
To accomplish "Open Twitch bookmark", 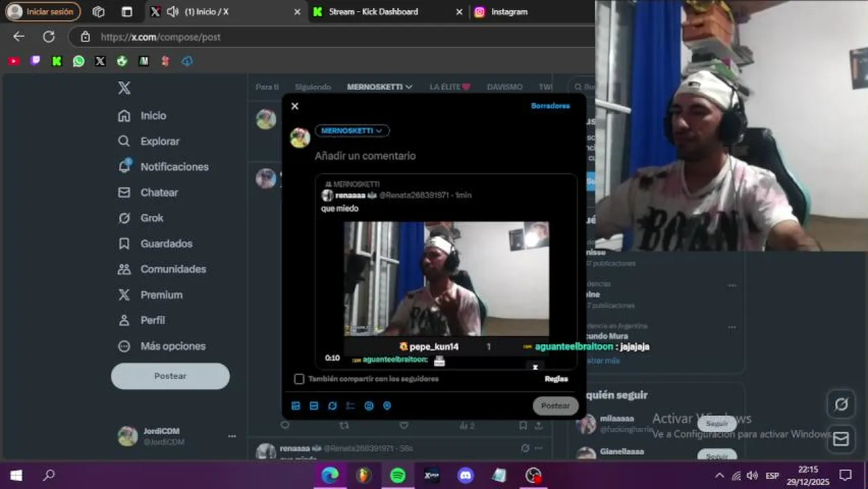I will (35, 61).
